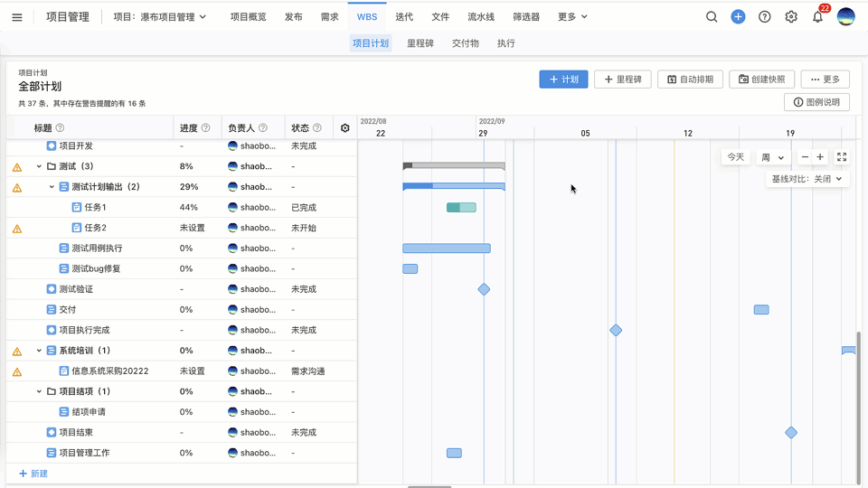This screenshot has height=488, width=868.
Task: Click warning icon on 信息系统采购20222 row
Action: click(x=17, y=371)
